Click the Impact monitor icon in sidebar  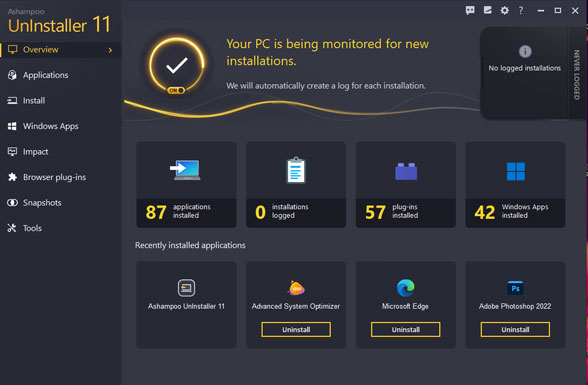point(12,151)
